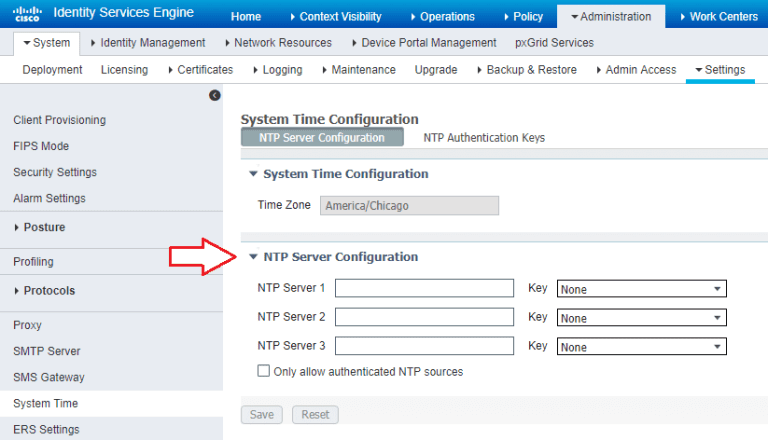Screen dimensions: 768x440
Task: Click the Cisco logo icon
Action: click(26, 15)
